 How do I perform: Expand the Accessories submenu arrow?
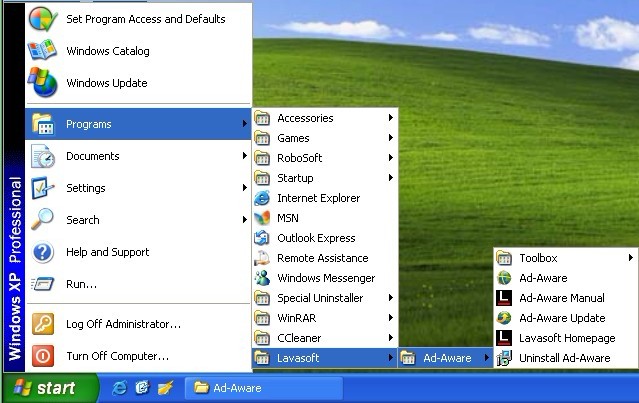pos(390,118)
